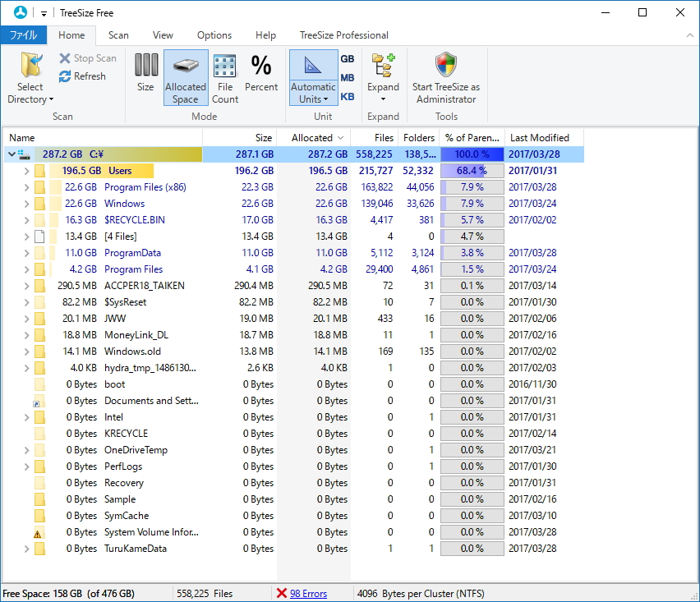The width and height of the screenshot is (700, 602).
Task: Click the Windows.old folder icon
Action: pyautogui.click(x=39, y=352)
